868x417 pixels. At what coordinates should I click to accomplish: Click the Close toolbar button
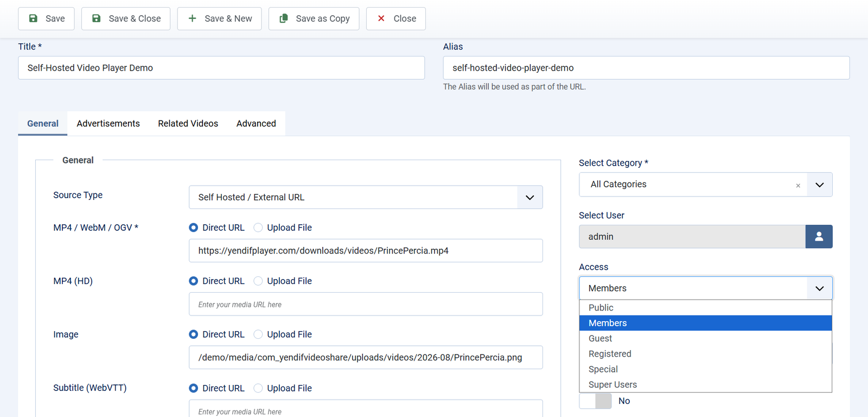[396, 18]
